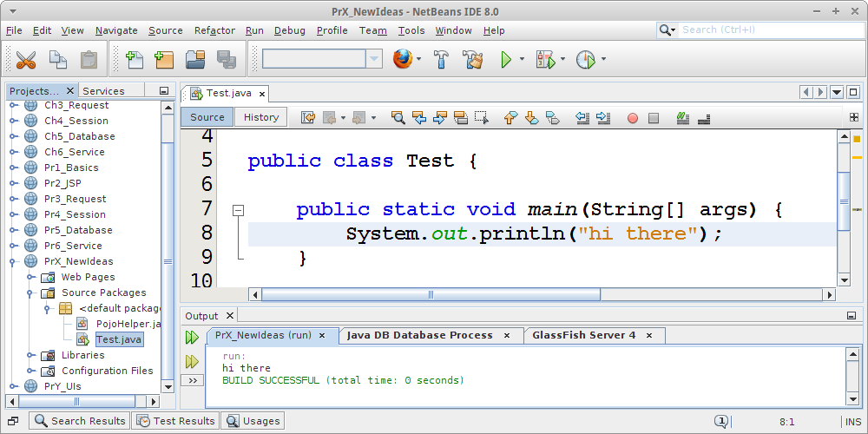
Task: Open the Navigate menu
Action: tap(116, 30)
